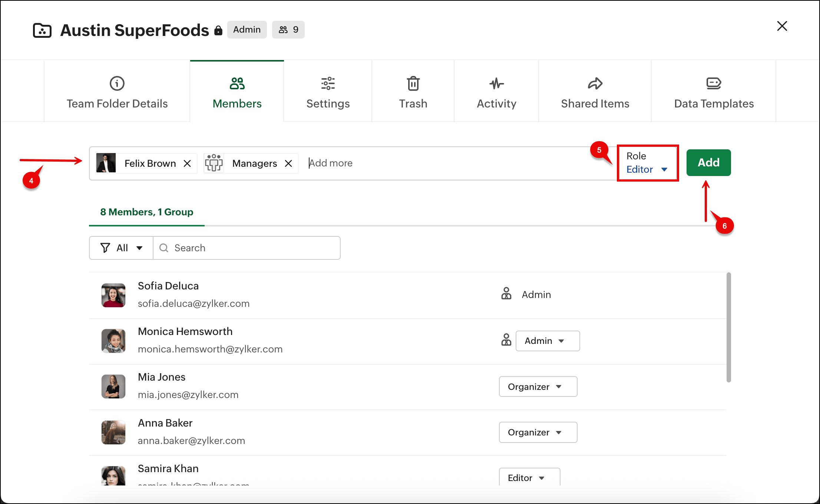Click the team folder icon beside title
Viewport: 820px width, 504px height.
(42, 30)
